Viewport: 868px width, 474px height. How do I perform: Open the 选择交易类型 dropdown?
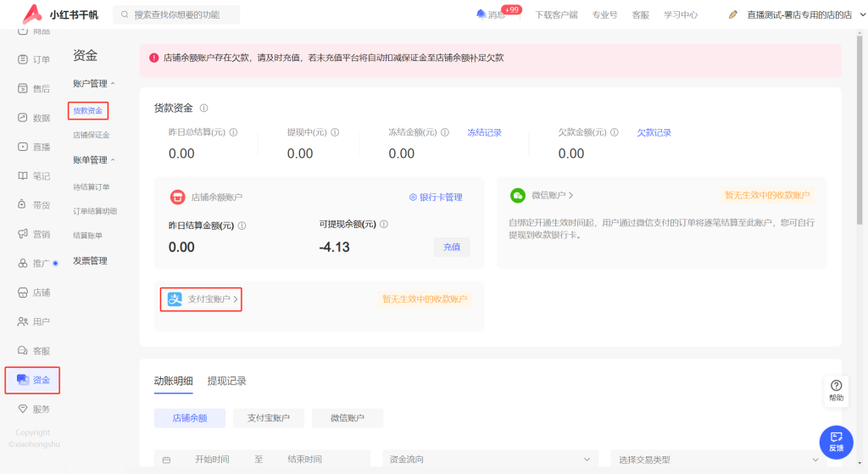718,460
